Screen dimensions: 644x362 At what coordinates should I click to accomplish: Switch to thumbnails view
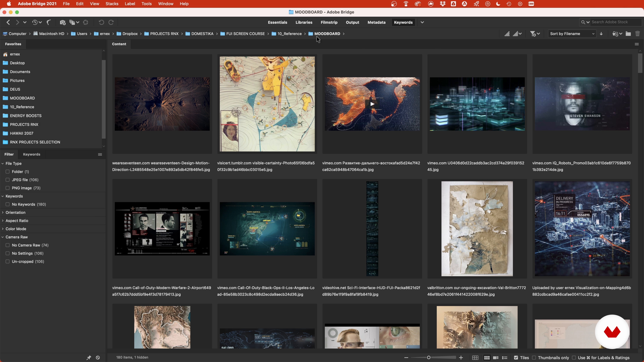487,358
